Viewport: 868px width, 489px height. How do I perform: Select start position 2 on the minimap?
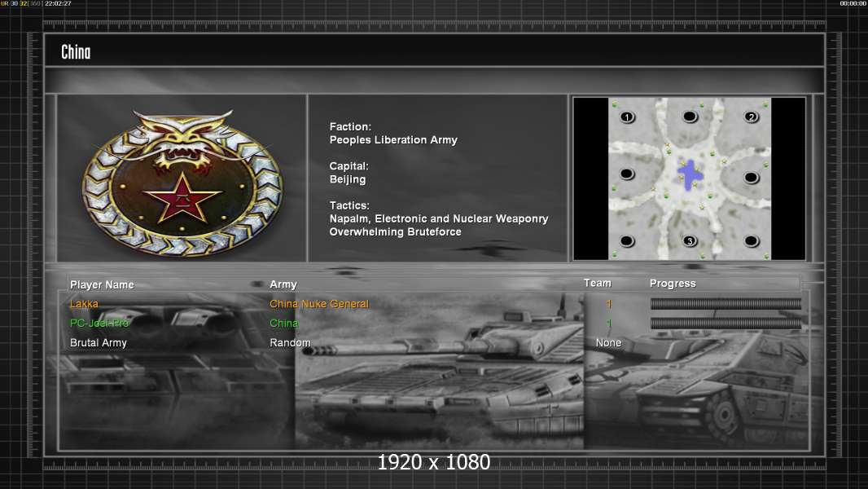coord(752,117)
